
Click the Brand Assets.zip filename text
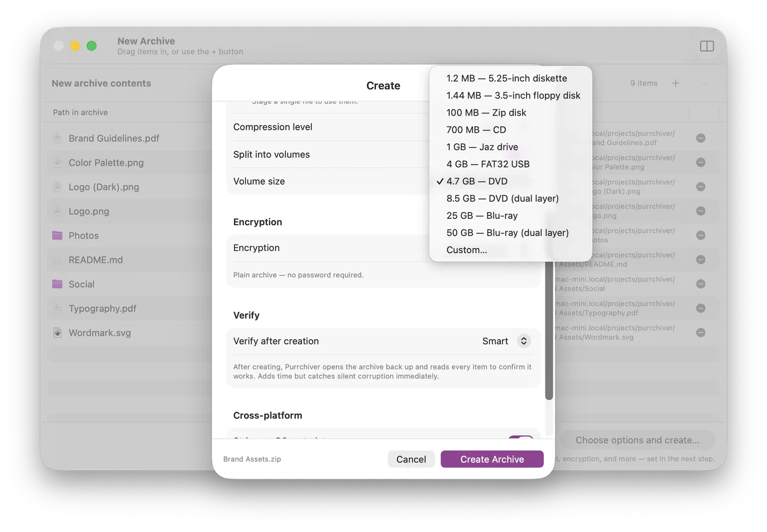tap(252, 459)
